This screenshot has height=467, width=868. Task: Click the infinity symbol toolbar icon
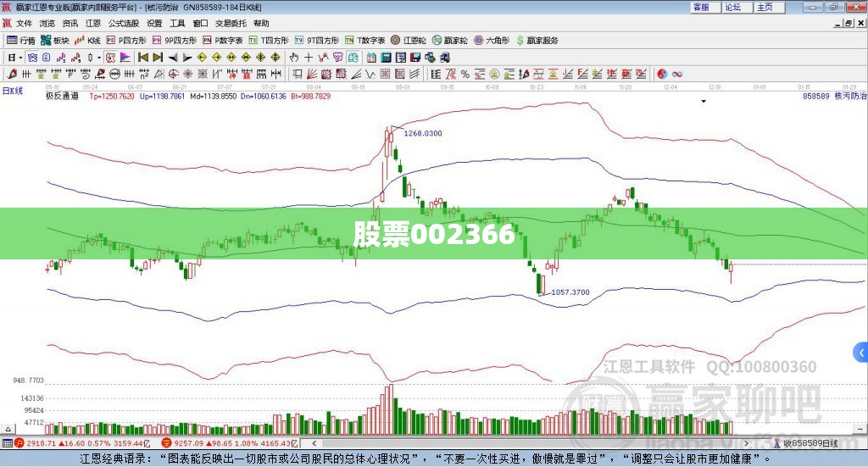point(677,74)
